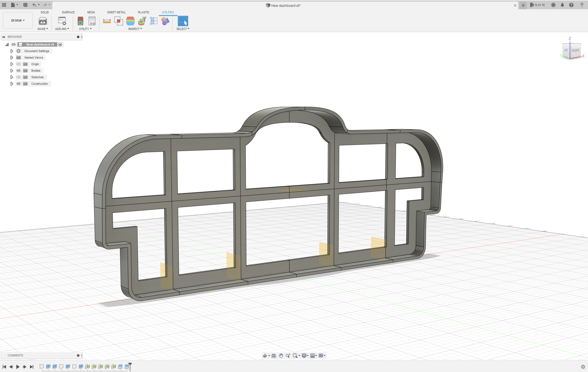Click the 3D Print make icon
The height and width of the screenshot is (372, 588).
pos(43,21)
